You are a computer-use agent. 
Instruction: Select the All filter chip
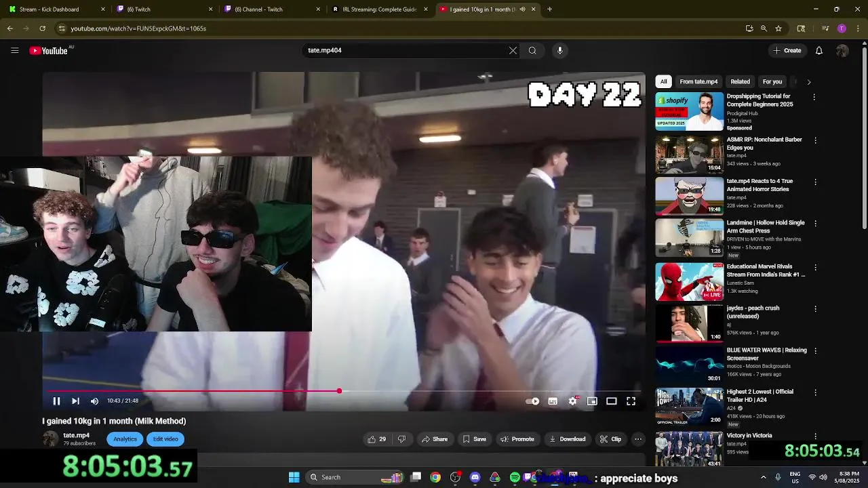(664, 81)
